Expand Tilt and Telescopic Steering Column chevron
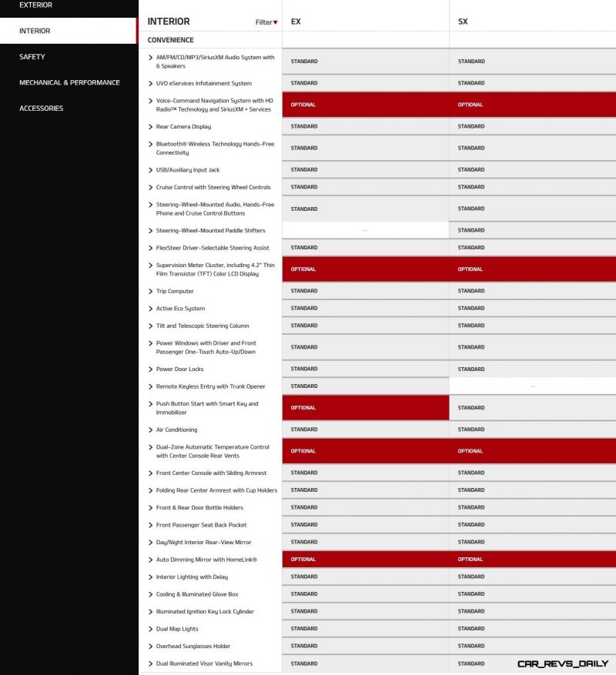 tap(150, 326)
